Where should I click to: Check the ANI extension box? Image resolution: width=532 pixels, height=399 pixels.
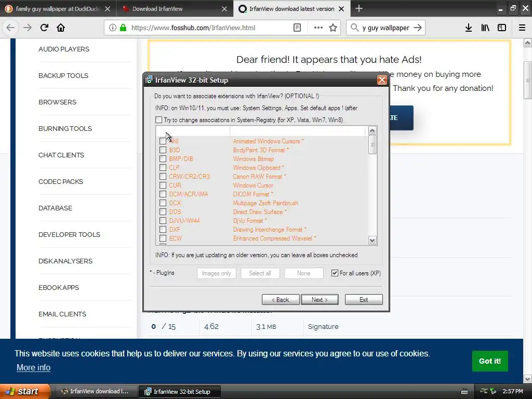click(x=163, y=141)
